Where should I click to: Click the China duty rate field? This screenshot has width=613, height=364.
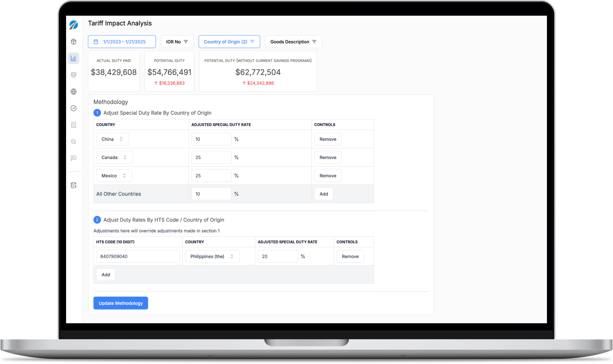coord(211,139)
